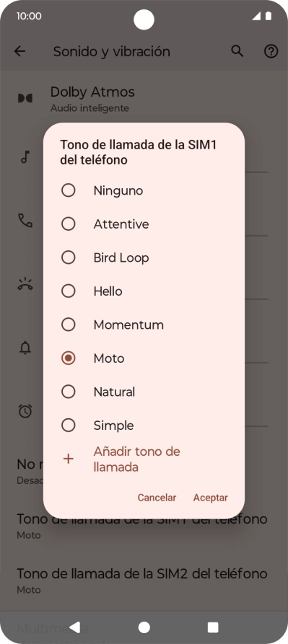Open Tono de llamada de la SIM2 setting
Viewport: 288px width, 644px height.
[144, 581]
